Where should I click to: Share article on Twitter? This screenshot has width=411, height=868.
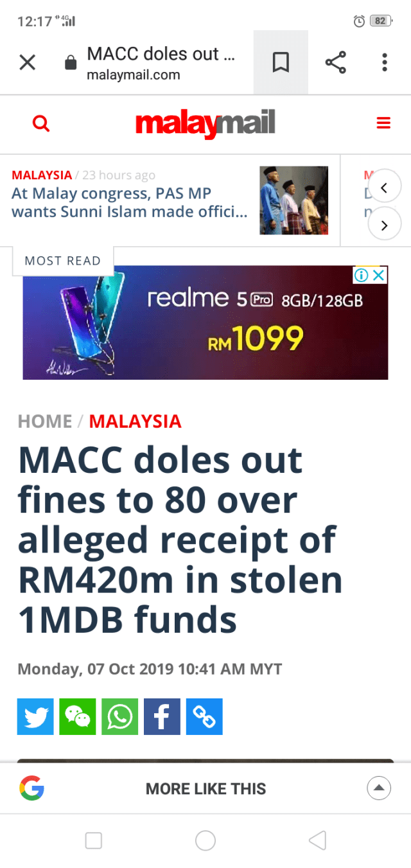pyautogui.click(x=35, y=716)
